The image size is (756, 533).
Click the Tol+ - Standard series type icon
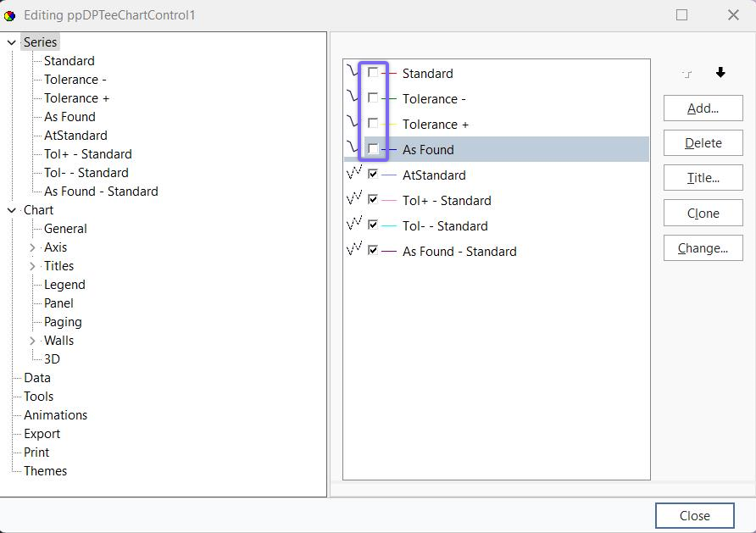354,200
